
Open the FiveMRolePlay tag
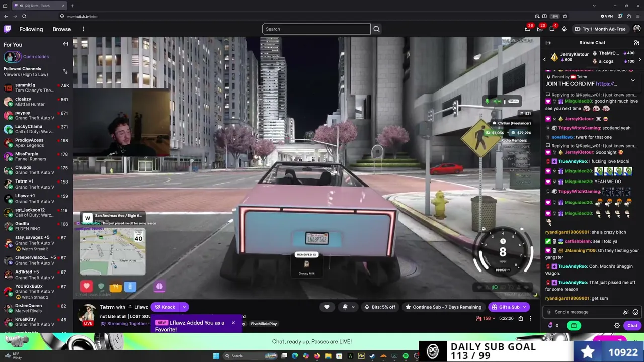coord(264,324)
